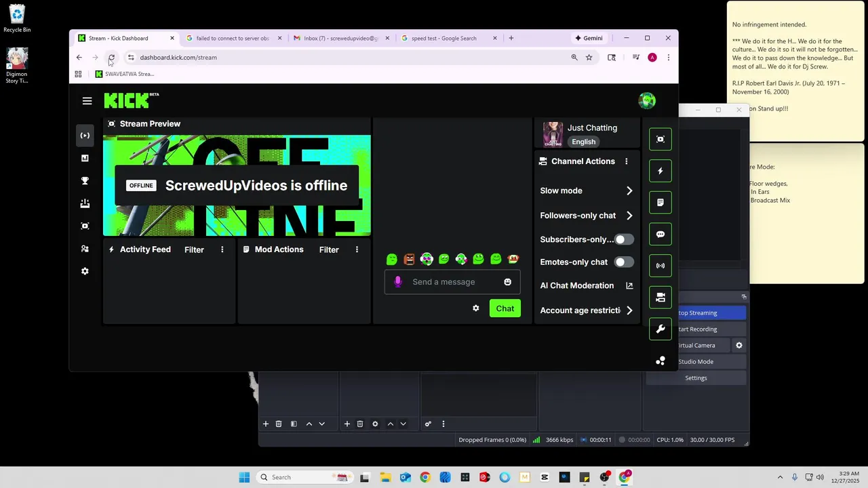
Task: Switch to failed to connect to server tab
Action: pos(234,38)
